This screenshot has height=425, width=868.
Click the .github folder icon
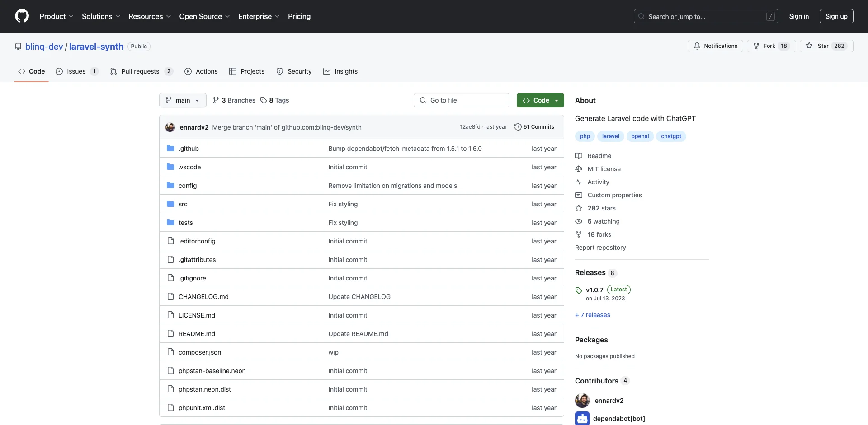(170, 148)
